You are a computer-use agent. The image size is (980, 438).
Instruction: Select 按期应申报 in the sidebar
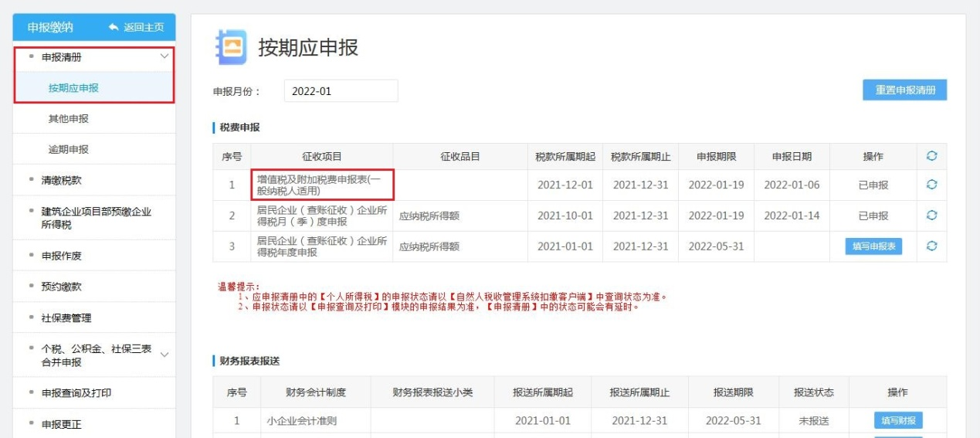pos(73,88)
